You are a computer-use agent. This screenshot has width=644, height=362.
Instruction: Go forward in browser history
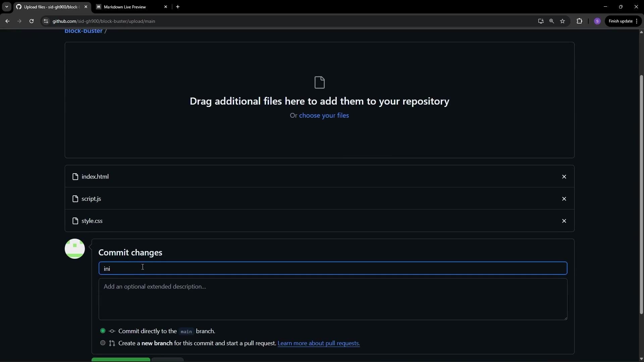(19, 21)
